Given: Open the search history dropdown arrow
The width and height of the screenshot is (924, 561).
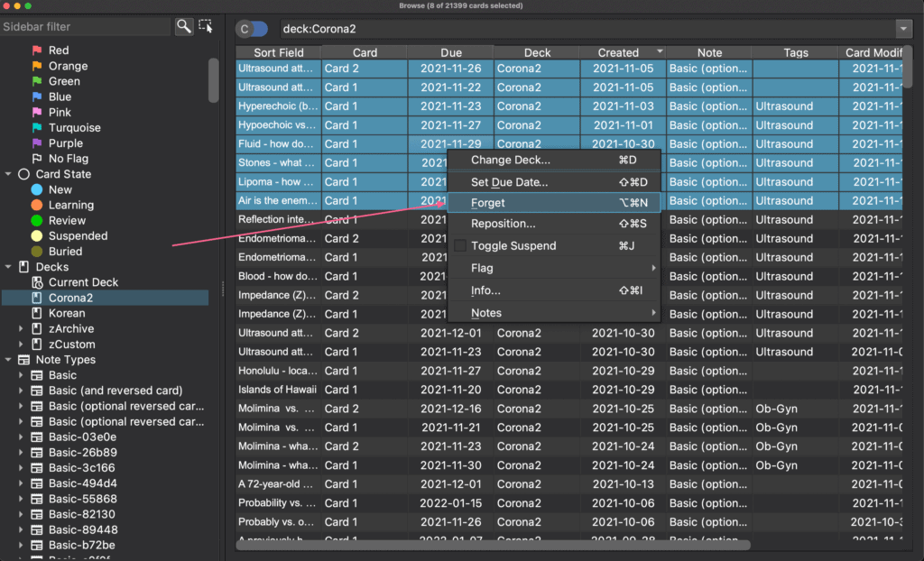Looking at the screenshot, I should pyautogui.click(x=903, y=29).
